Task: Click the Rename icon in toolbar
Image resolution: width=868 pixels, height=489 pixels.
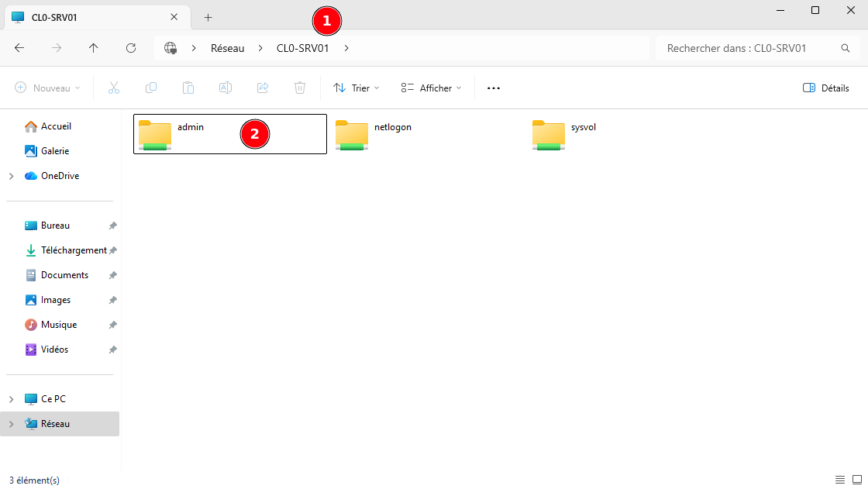Action: tap(226, 88)
